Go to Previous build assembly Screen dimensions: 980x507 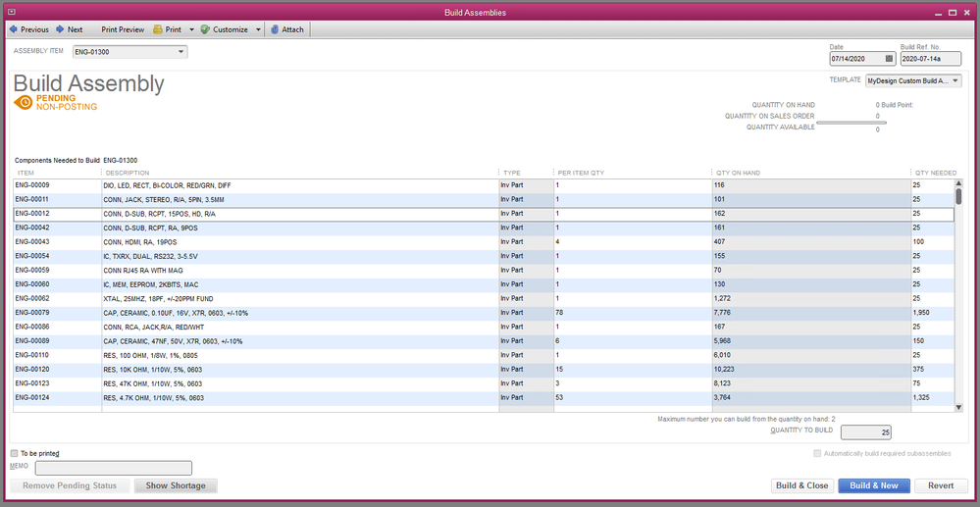click(28, 29)
